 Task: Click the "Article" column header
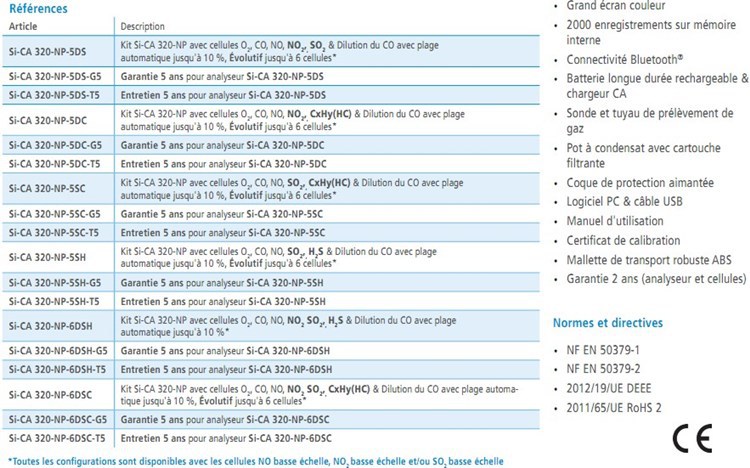(22, 26)
